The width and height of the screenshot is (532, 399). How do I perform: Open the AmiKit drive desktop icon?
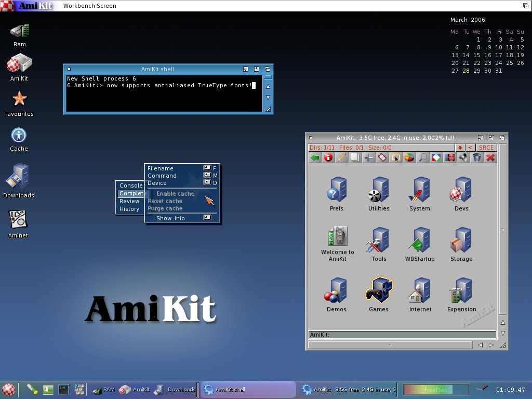point(19,68)
